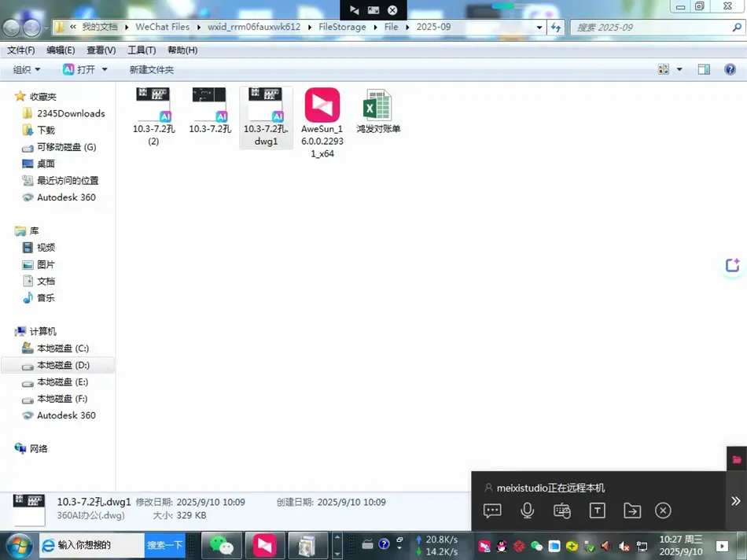Open the AI assistant floating icon at right edge
The width and height of the screenshot is (747, 560).
[733, 265]
